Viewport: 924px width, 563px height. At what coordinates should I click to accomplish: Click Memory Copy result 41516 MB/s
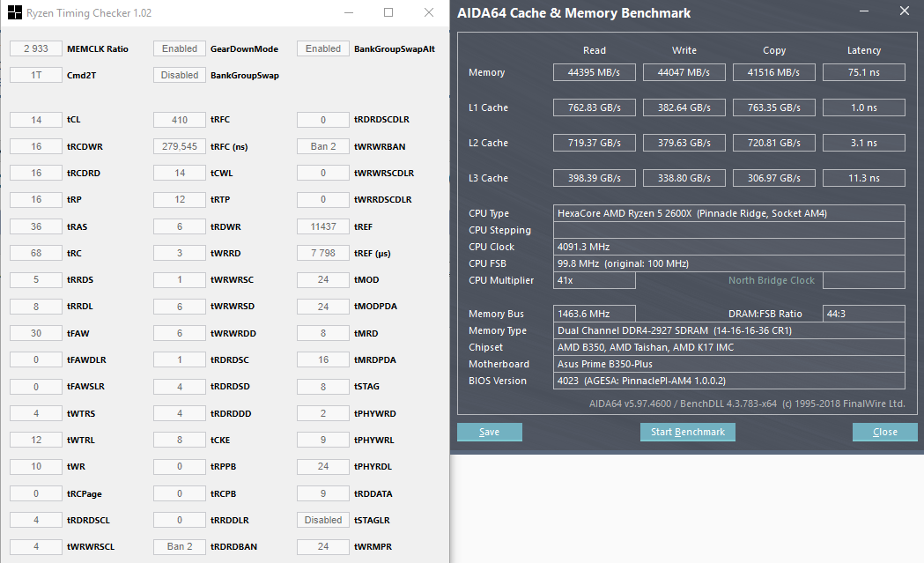[773, 72]
